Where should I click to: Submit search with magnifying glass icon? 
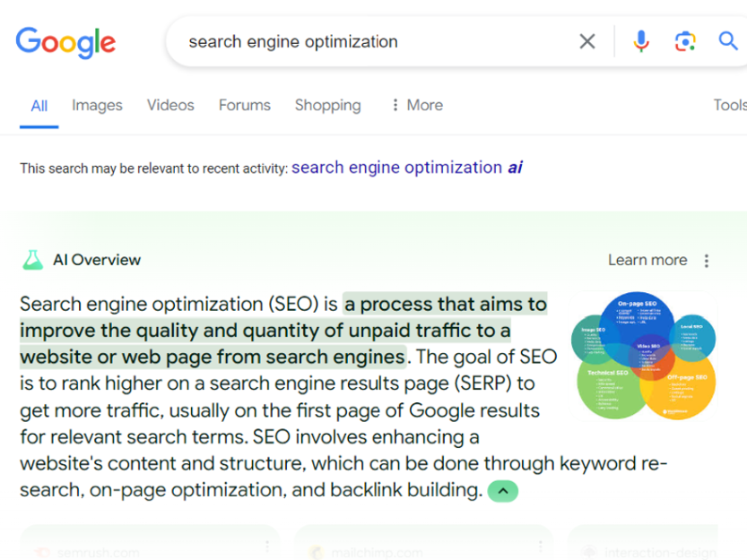click(728, 41)
